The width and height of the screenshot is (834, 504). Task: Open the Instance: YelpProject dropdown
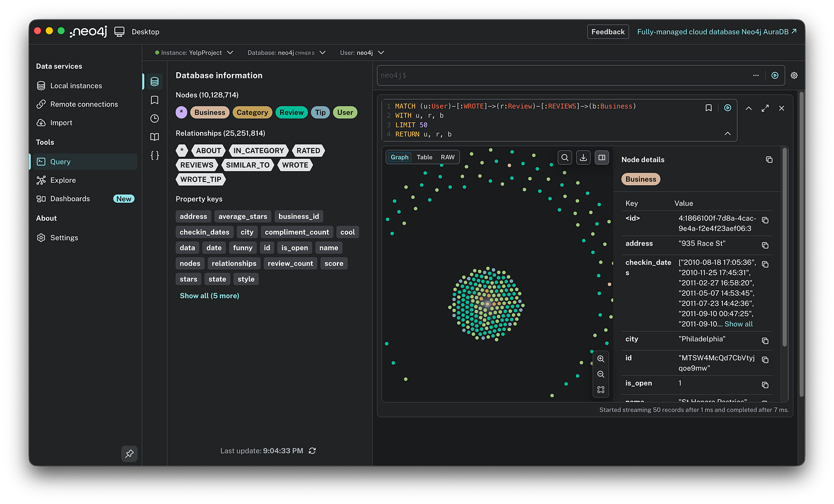(x=194, y=52)
